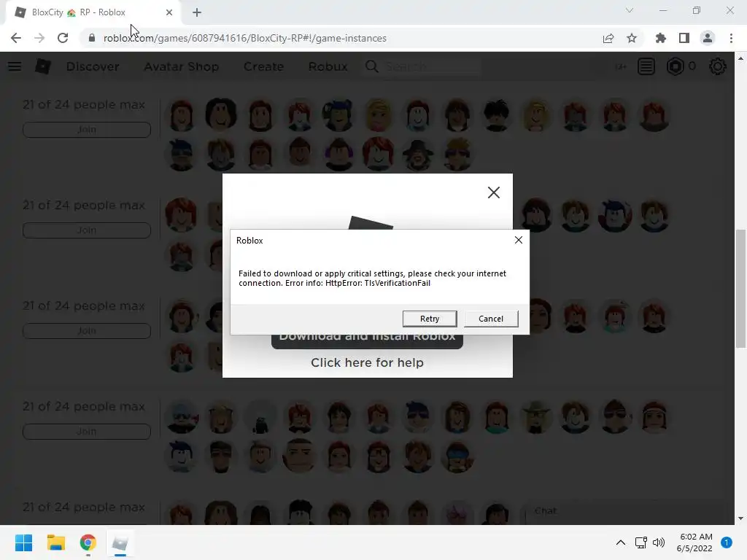Open the Avatar Shop menu item
The width and height of the screenshot is (747, 560).
click(182, 66)
